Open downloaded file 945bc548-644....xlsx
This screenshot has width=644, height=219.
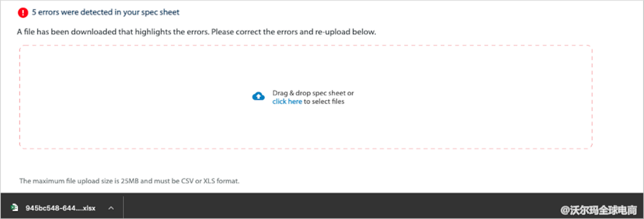coord(60,208)
